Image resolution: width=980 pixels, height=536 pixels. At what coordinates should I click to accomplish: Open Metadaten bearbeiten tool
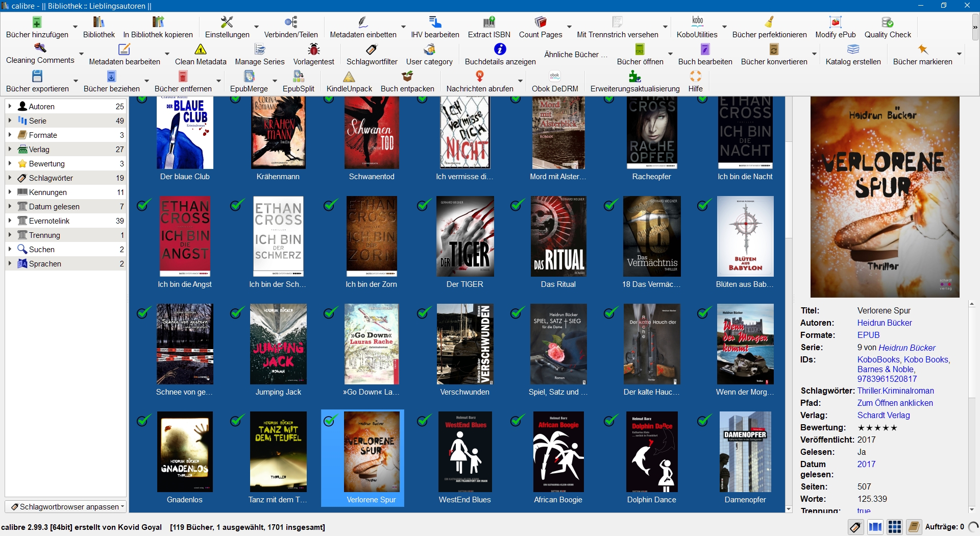point(124,50)
